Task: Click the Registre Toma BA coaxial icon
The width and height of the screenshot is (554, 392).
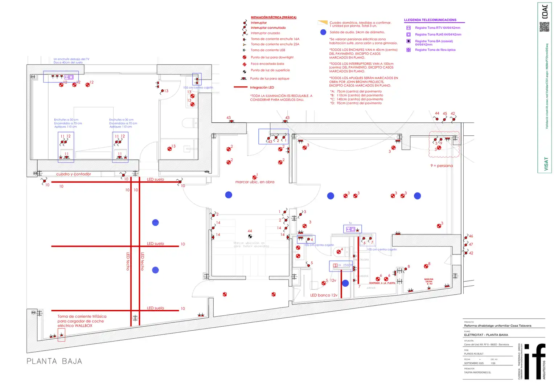Action: [x=409, y=41]
